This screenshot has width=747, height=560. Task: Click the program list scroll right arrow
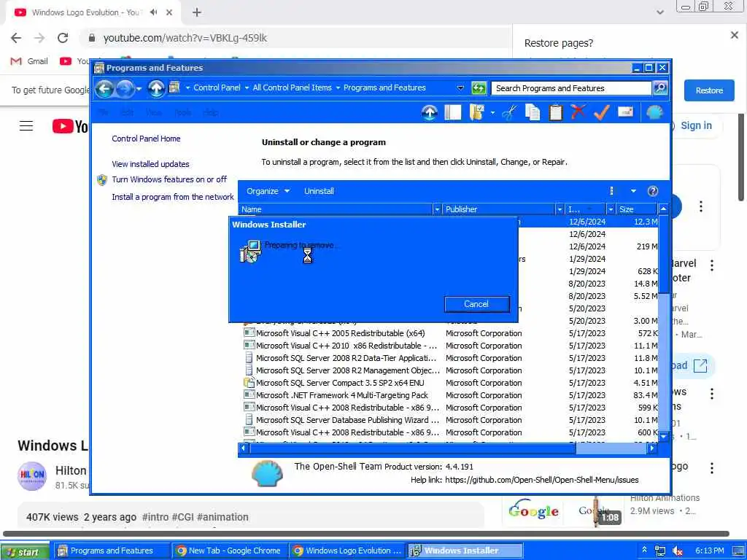pos(651,448)
